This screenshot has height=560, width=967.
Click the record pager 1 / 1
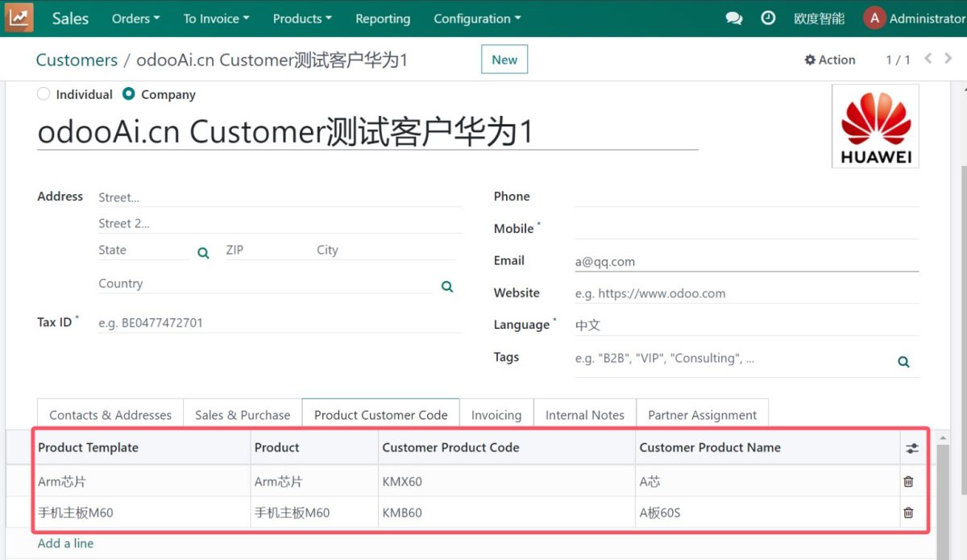tap(898, 60)
